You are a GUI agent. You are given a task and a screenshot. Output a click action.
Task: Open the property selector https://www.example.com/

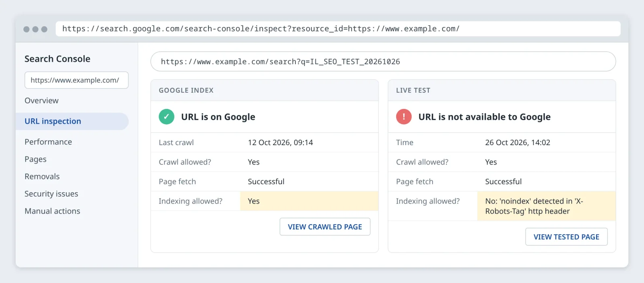tap(76, 80)
